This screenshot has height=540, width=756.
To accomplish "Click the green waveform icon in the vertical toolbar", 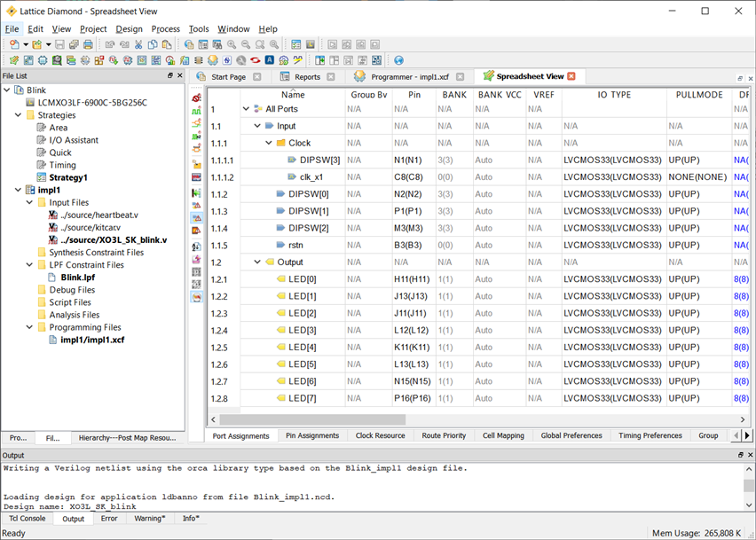I will [196, 111].
